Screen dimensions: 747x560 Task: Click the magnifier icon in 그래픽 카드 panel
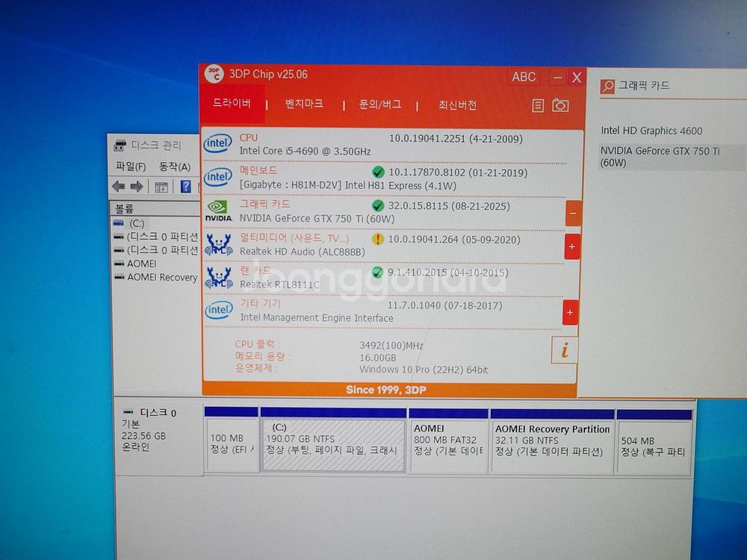pos(607,87)
